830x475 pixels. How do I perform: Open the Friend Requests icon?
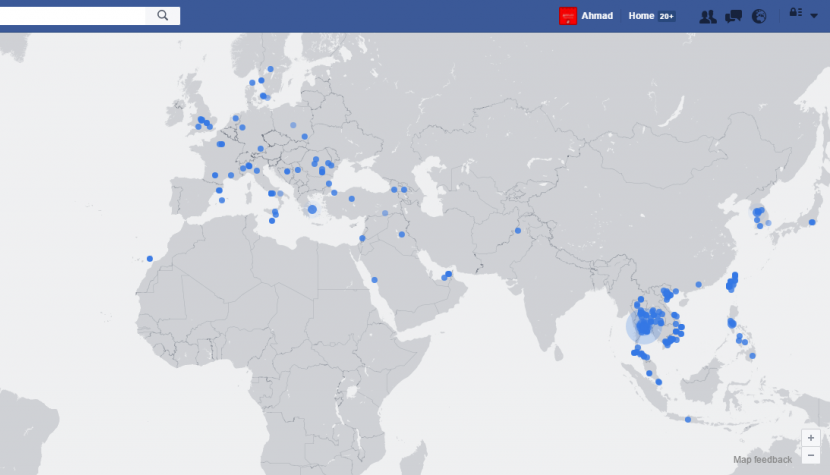(708, 16)
